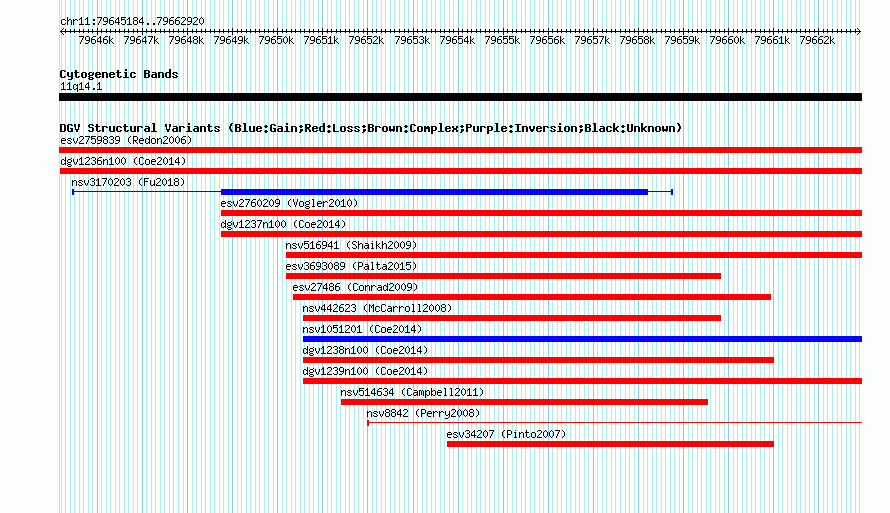Screen dimensions: 890x513
Task: Click the black 11q14.1 cytogenetic band bar
Action: pyautogui.click(x=460, y=97)
